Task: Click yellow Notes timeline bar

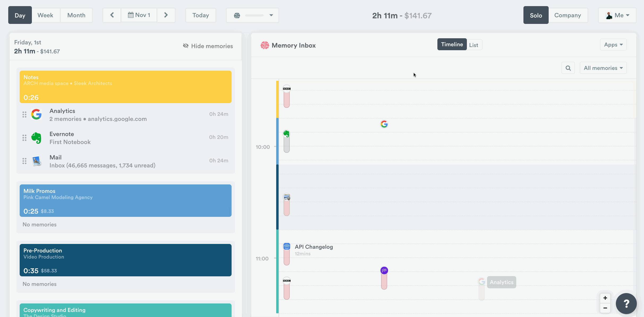Action: point(278,99)
